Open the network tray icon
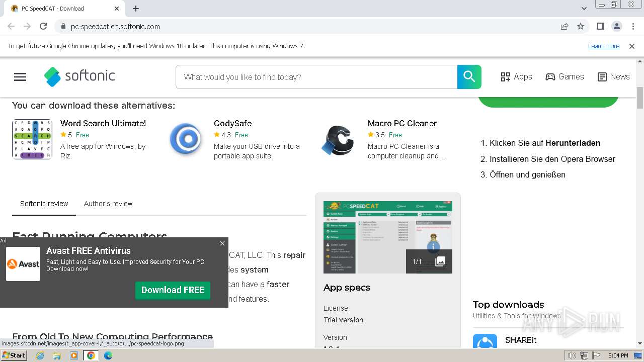The image size is (644, 362). tap(584, 355)
